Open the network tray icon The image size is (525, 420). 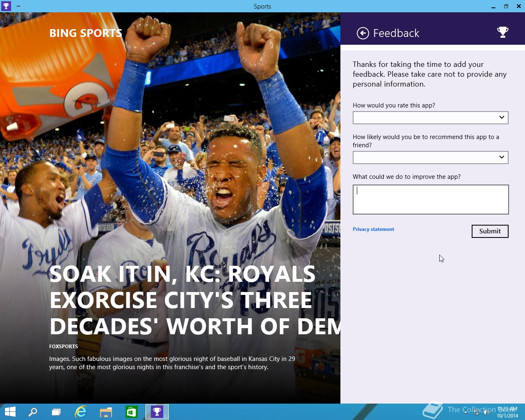[x=477, y=412]
